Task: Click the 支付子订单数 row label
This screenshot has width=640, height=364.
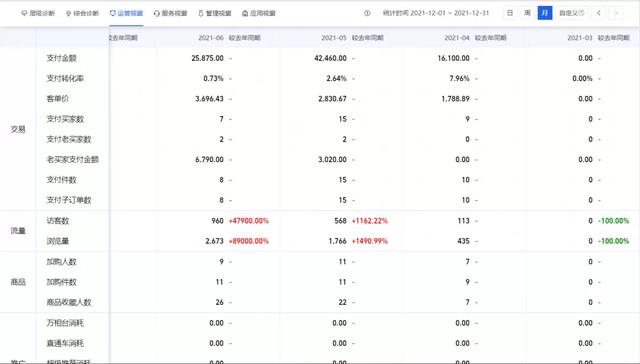Action: coord(69,200)
